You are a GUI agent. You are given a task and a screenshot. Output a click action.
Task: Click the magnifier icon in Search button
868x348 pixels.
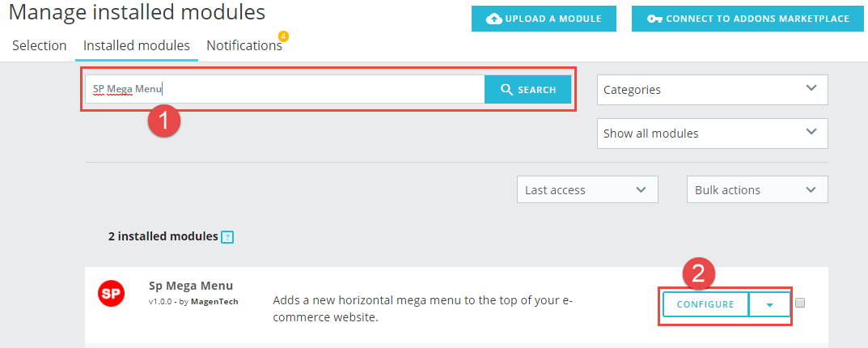506,90
